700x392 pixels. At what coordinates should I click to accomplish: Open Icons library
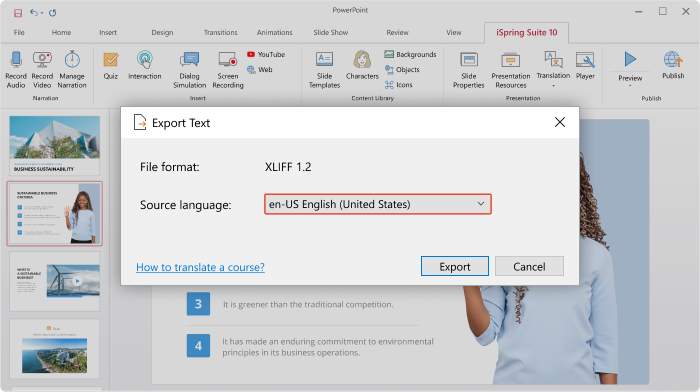(399, 85)
